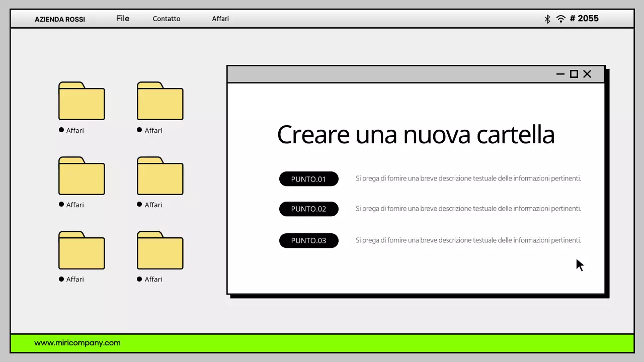Click the Bluetooth status icon
Viewport: 644px width, 362px height.
[x=547, y=19]
